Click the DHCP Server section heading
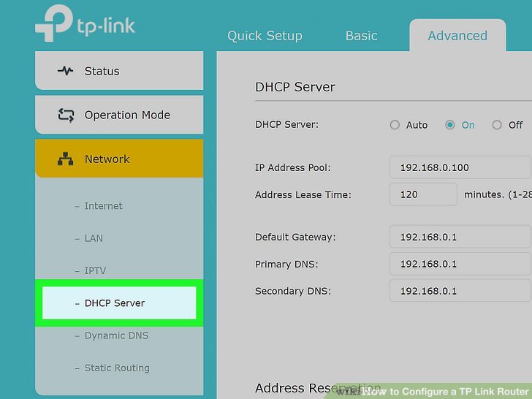The height and width of the screenshot is (399, 532). [294, 87]
